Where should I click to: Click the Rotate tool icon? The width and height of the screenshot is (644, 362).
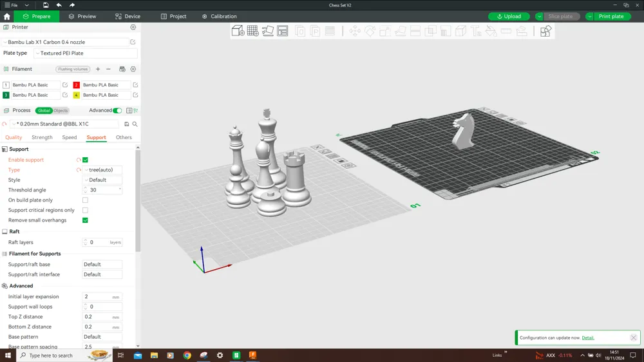pyautogui.click(x=370, y=31)
